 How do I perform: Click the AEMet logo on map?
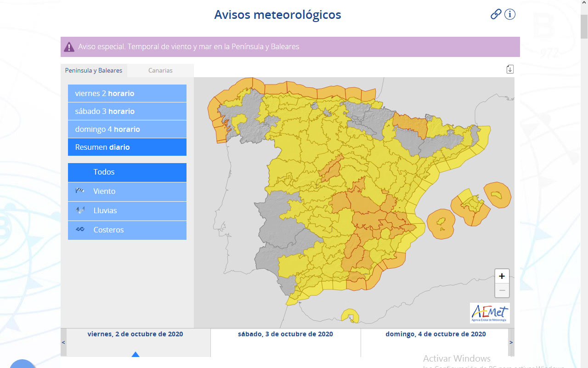[490, 313]
